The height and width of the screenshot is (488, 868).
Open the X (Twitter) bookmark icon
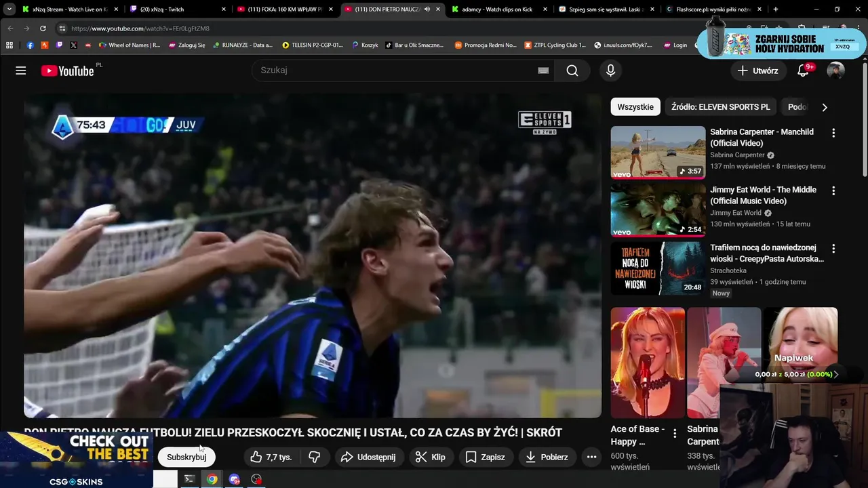point(73,45)
